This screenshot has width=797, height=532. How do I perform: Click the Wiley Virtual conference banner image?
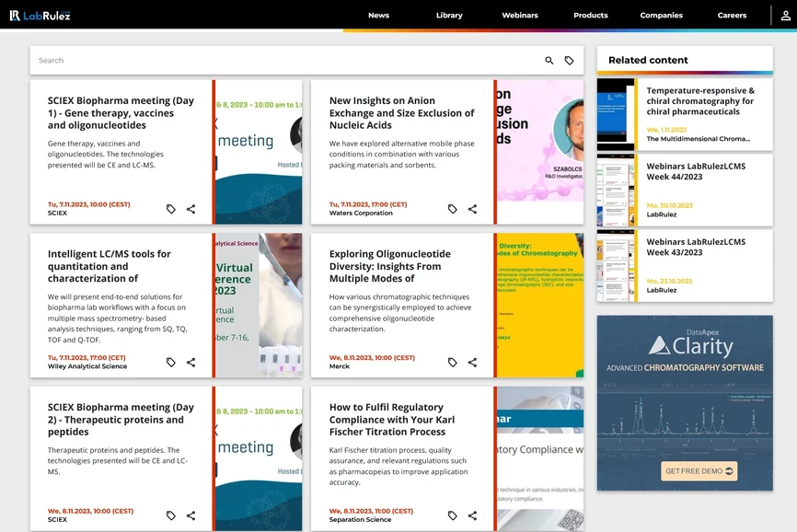coord(259,306)
